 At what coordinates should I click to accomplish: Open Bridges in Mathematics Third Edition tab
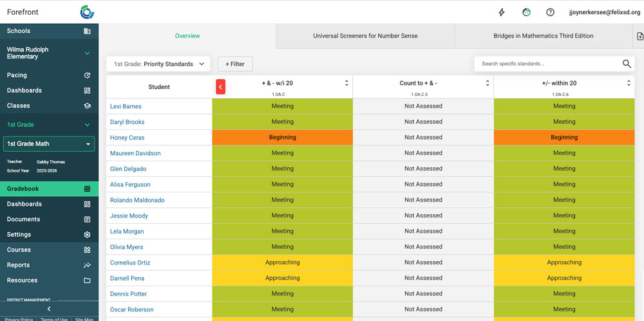point(543,36)
